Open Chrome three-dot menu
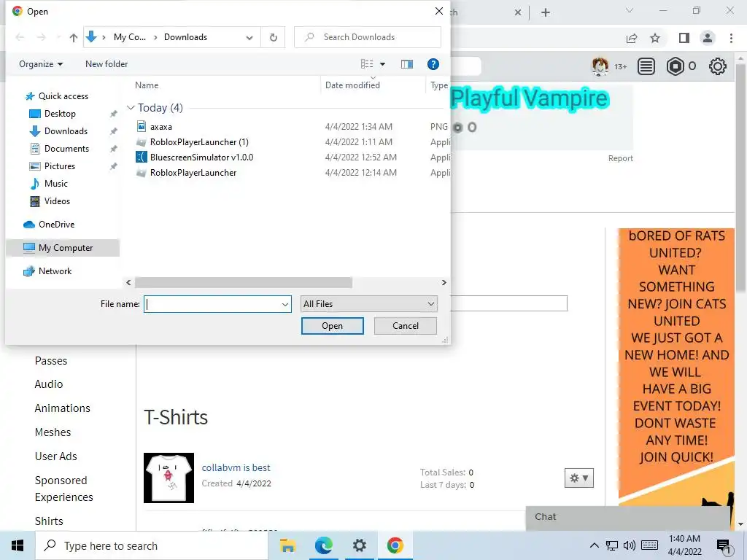The image size is (747, 560). pos(731,38)
